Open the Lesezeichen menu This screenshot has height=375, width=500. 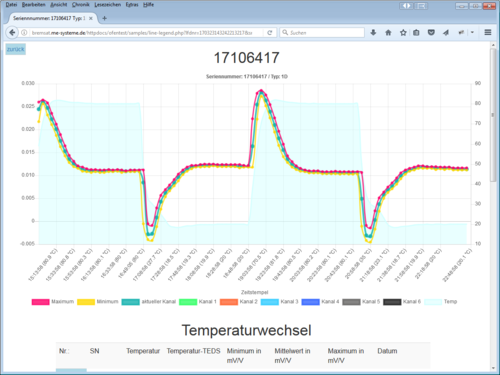[107, 5]
